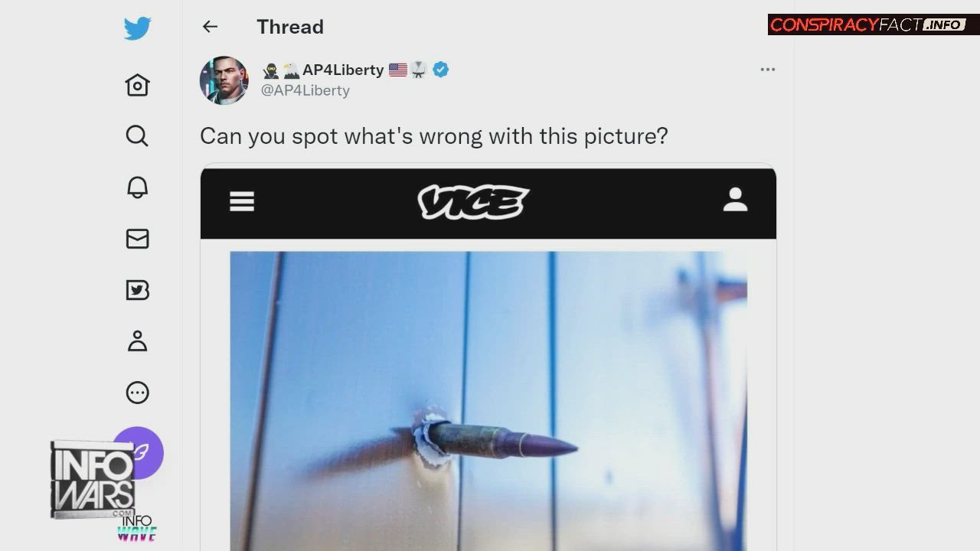Click the blue verified badge
Viewport: 980px width, 551px height.
coord(440,70)
